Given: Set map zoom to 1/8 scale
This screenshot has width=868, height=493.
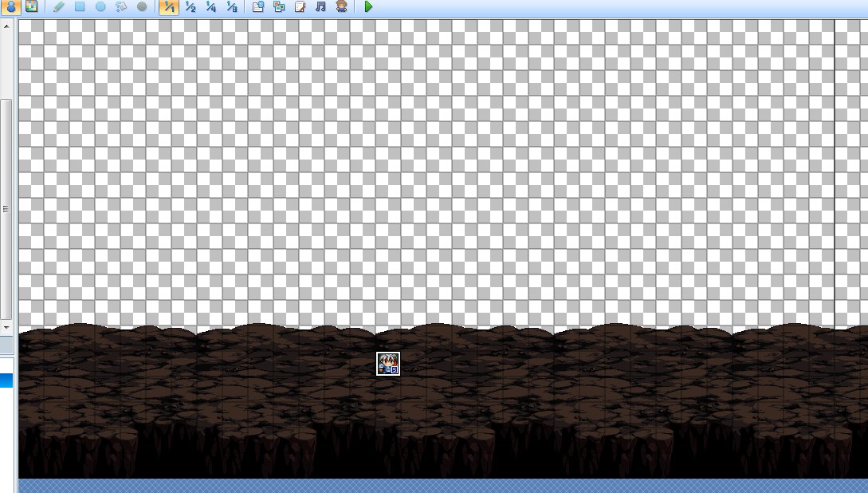Looking at the screenshot, I should pyautogui.click(x=232, y=6).
